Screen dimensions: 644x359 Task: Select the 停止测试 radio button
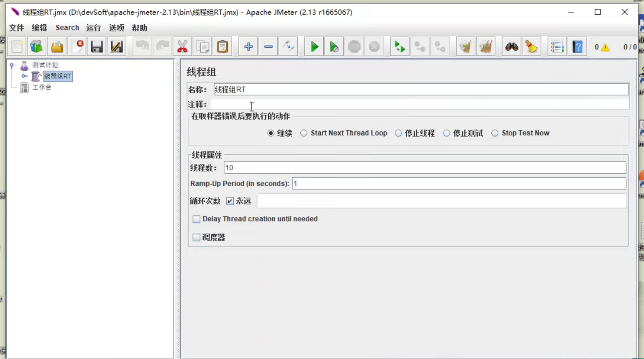pyautogui.click(x=447, y=133)
